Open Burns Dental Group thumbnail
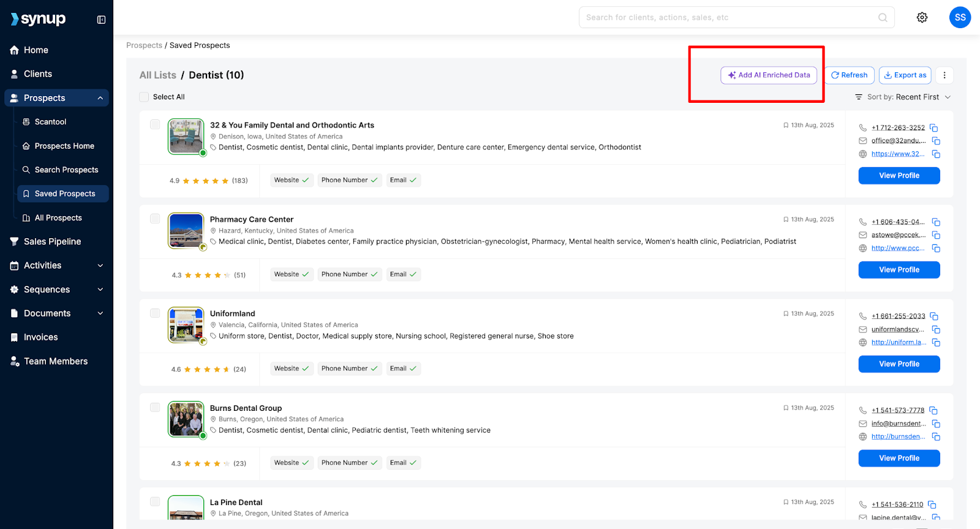 pyautogui.click(x=186, y=419)
